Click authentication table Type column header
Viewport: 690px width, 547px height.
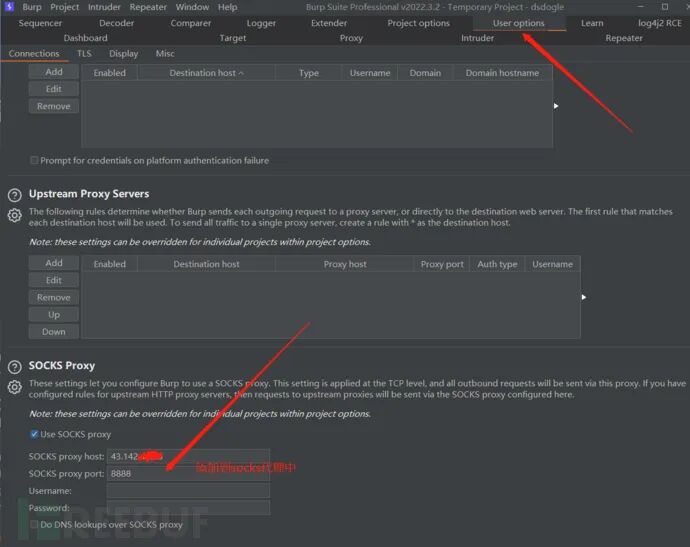click(308, 73)
